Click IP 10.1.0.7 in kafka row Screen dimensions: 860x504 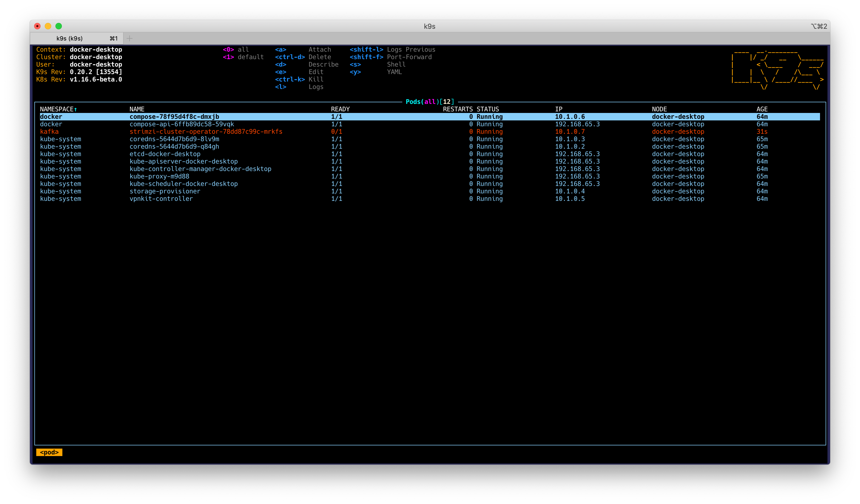[570, 132]
